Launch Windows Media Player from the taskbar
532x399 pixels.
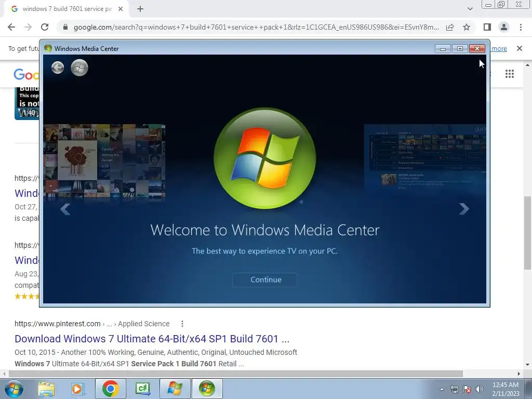coord(77,389)
